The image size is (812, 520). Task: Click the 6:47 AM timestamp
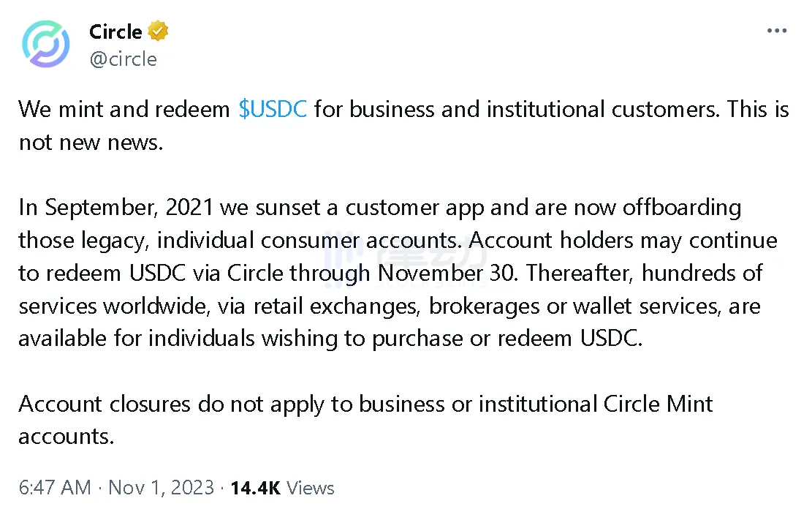point(56,488)
